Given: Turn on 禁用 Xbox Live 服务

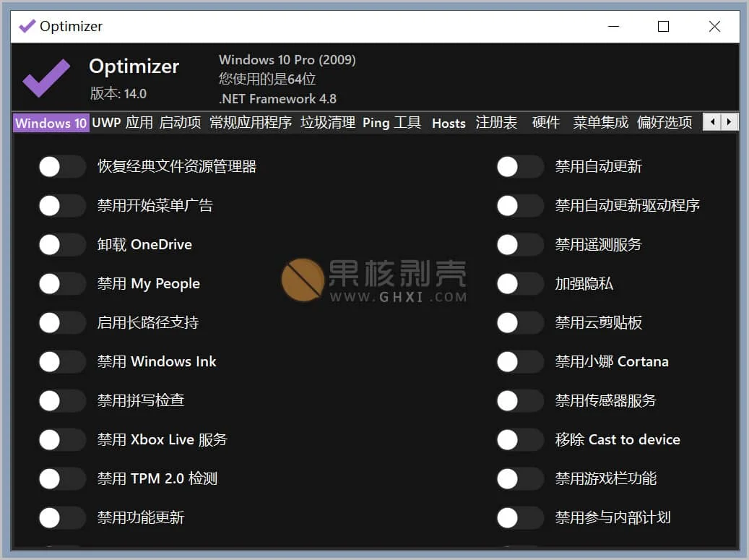Looking at the screenshot, I should click(x=61, y=439).
